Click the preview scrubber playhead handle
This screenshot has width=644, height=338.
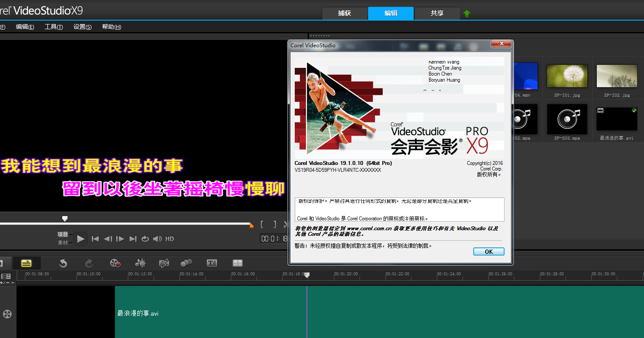point(65,219)
